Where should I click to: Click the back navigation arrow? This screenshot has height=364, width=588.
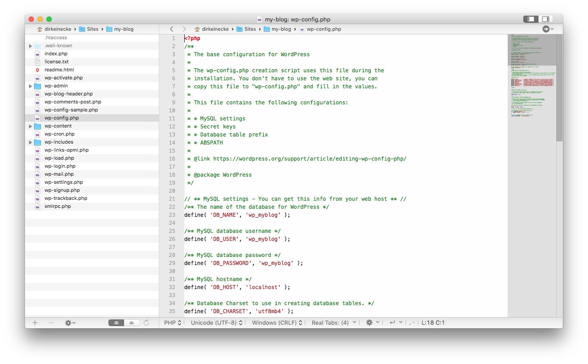click(171, 29)
